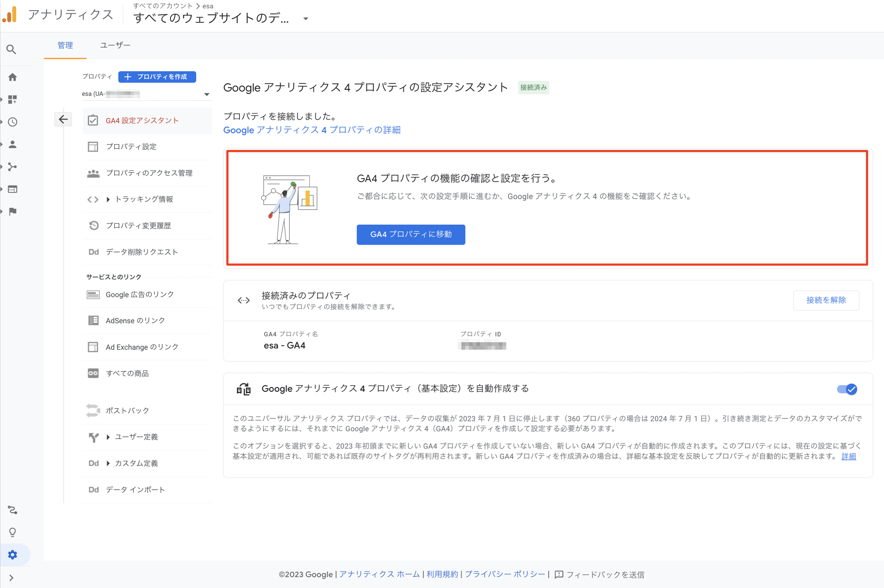Click the feedback icon in footer

tap(559, 574)
